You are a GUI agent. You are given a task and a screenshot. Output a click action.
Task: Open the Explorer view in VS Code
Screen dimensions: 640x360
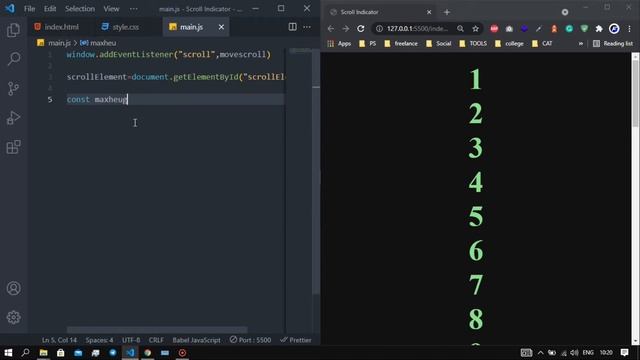[13, 30]
